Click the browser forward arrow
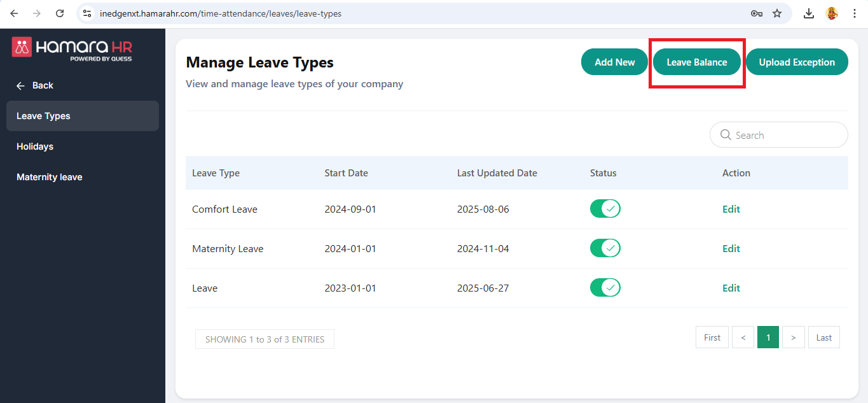This screenshot has height=403, width=868. pos(37,13)
